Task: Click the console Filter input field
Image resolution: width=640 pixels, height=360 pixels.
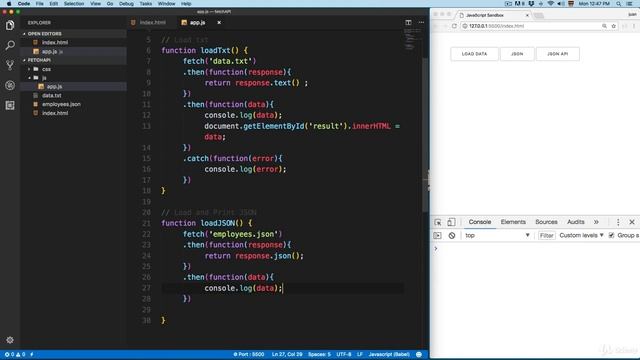Action: (x=546, y=236)
